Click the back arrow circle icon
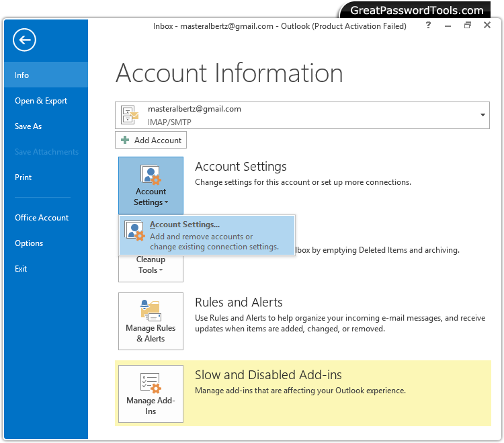The image size is (504, 443). [24, 40]
